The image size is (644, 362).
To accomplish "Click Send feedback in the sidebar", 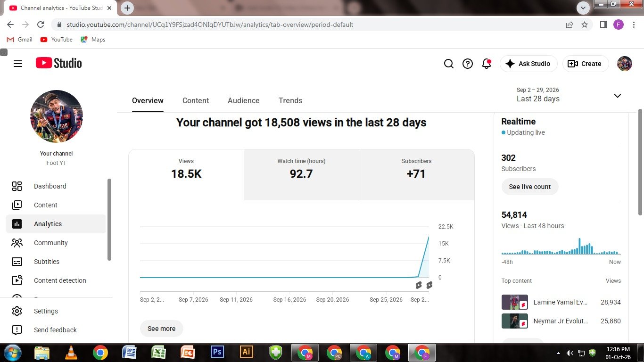I will (x=56, y=330).
